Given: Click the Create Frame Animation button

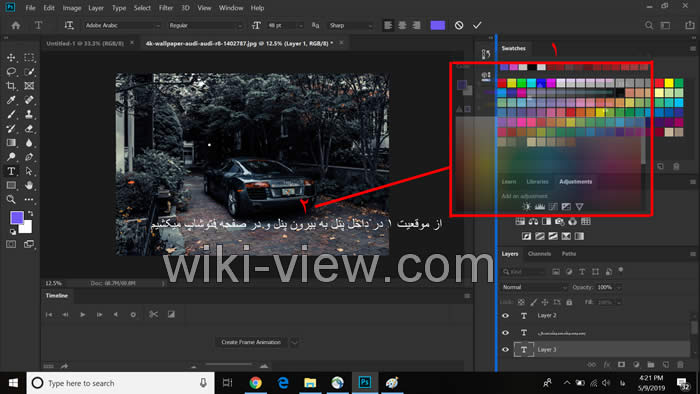Looking at the screenshot, I should point(251,342).
